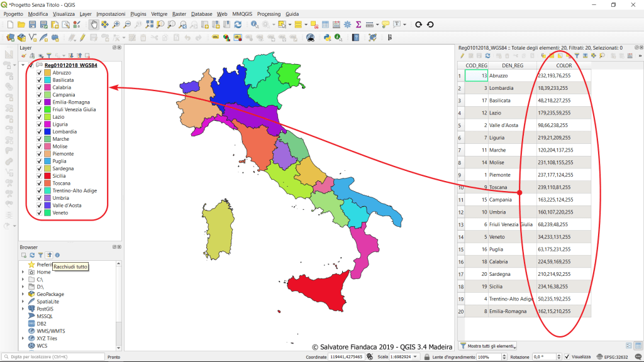The height and width of the screenshot is (362, 644).
Task: Click the Save Project floppy icon
Action: coord(33,25)
